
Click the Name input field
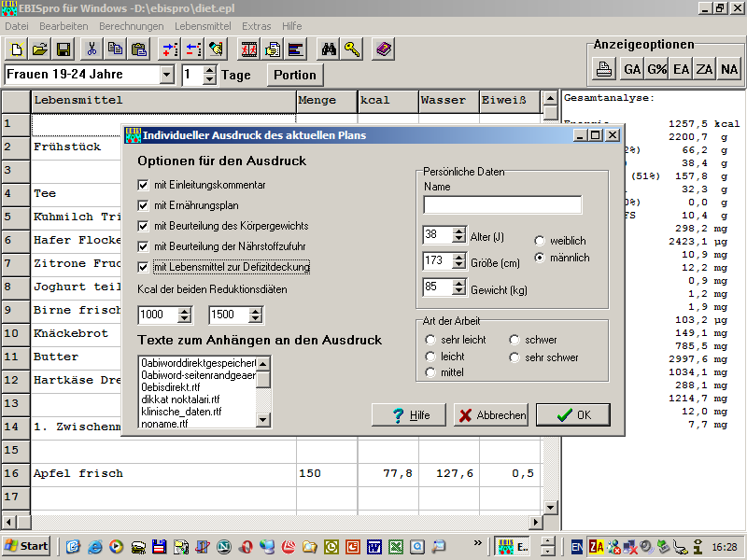pos(502,204)
